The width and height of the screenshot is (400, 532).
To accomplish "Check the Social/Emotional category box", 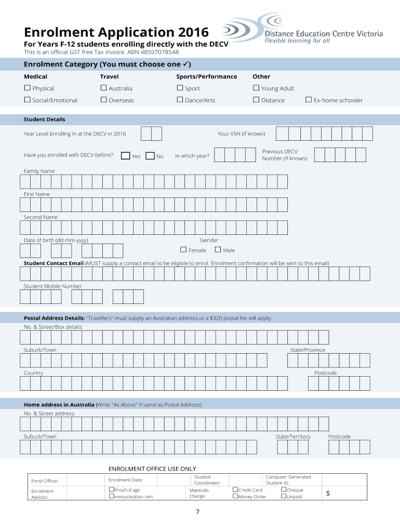I will click(x=28, y=100).
